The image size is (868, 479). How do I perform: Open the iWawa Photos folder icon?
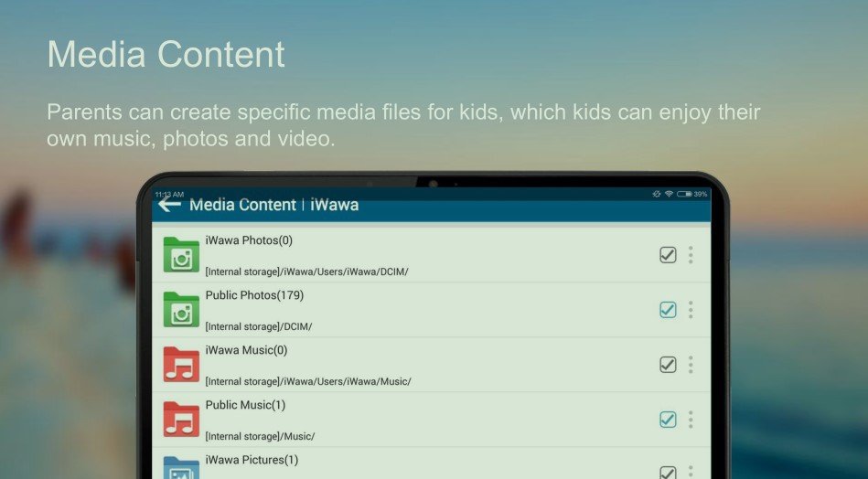(x=181, y=255)
